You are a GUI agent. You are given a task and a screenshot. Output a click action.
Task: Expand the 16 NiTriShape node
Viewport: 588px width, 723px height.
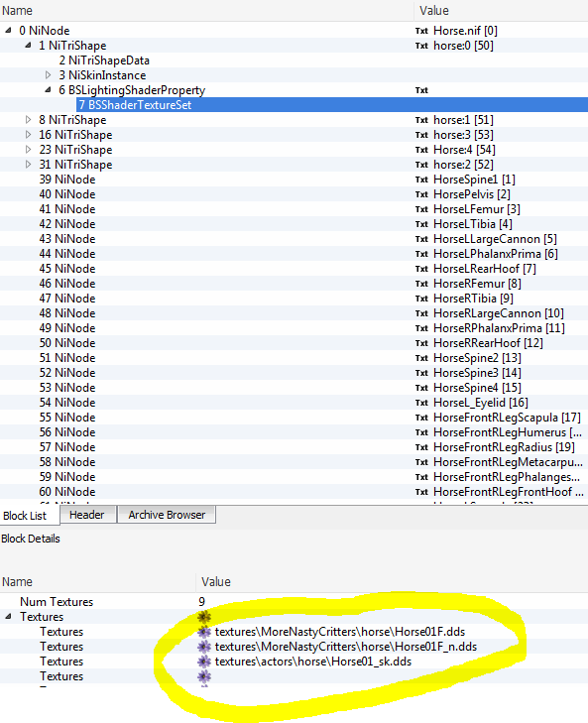28,135
